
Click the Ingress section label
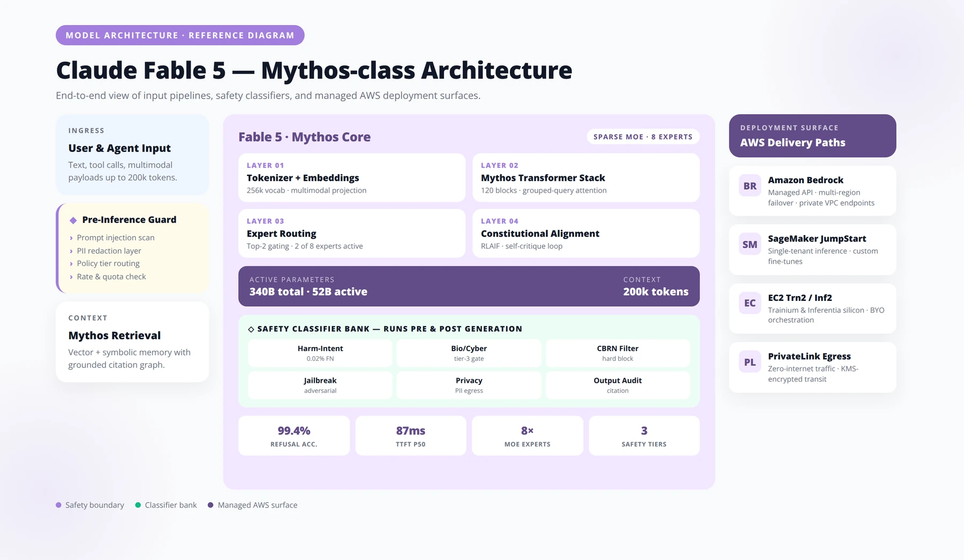[x=86, y=131]
